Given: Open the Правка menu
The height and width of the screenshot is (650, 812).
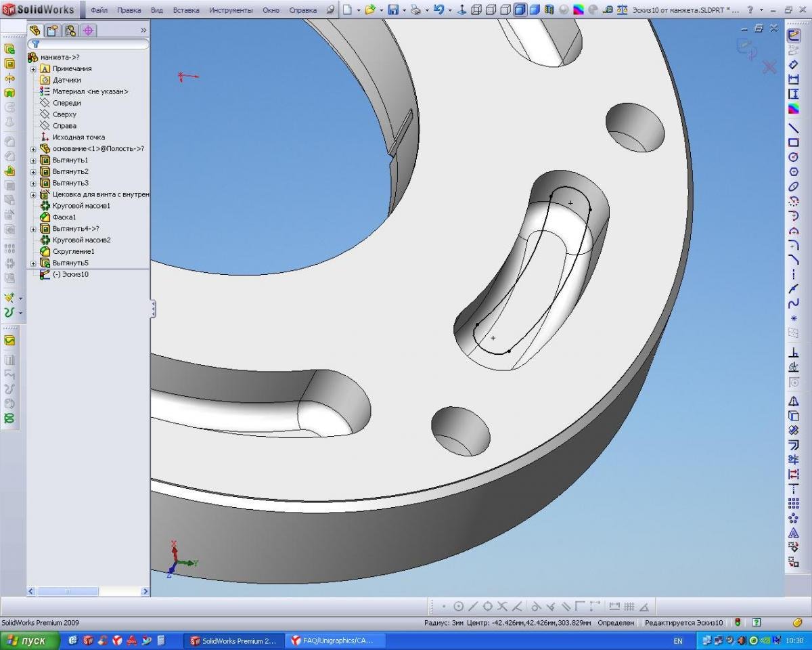Looking at the screenshot, I should pyautogui.click(x=129, y=10).
